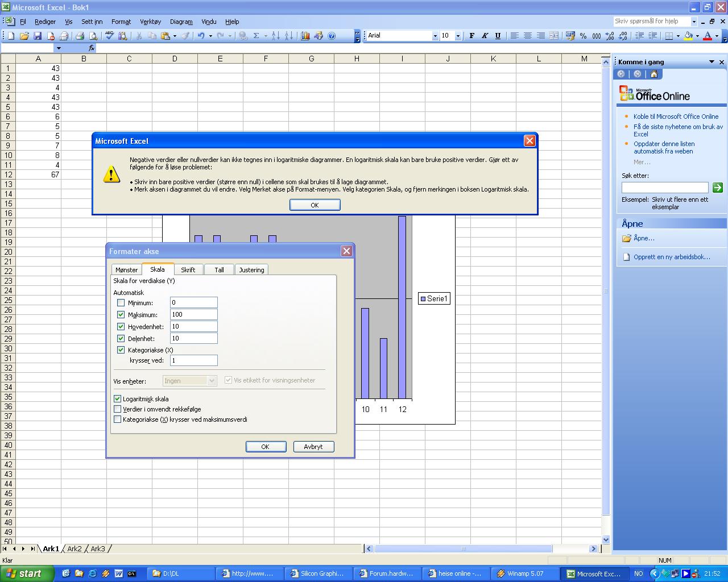The image size is (728, 582).
Task: Toggle Underline U formatting button
Action: [498, 36]
